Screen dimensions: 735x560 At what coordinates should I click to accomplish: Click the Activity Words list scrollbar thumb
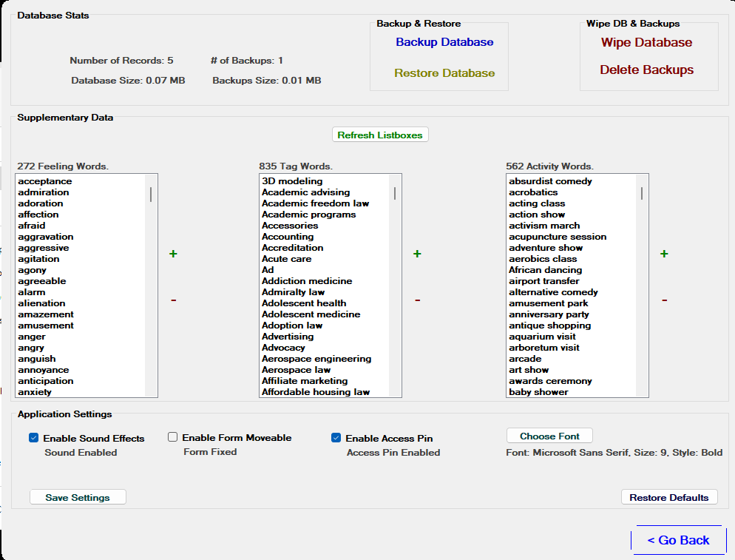(x=642, y=193)
